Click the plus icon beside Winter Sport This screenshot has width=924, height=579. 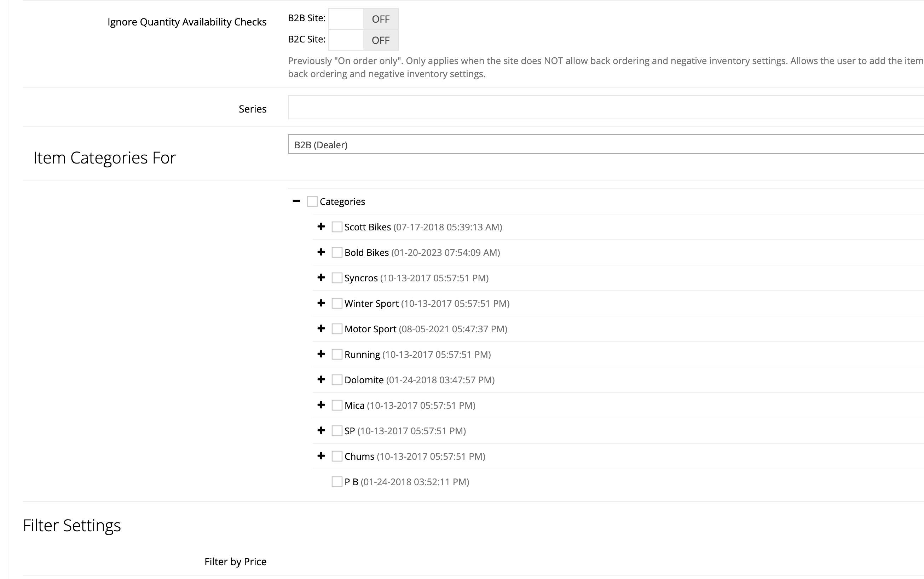[321, 303]
